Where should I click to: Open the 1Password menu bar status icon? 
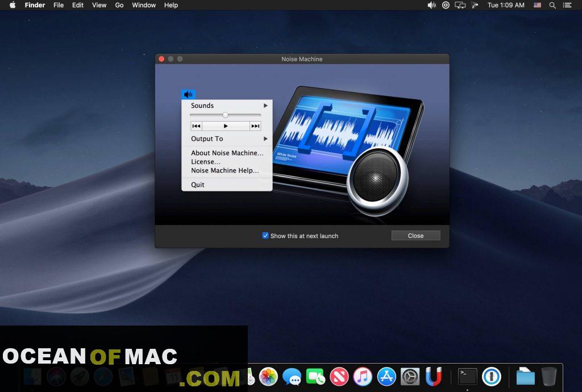click(x=446, y=5)
